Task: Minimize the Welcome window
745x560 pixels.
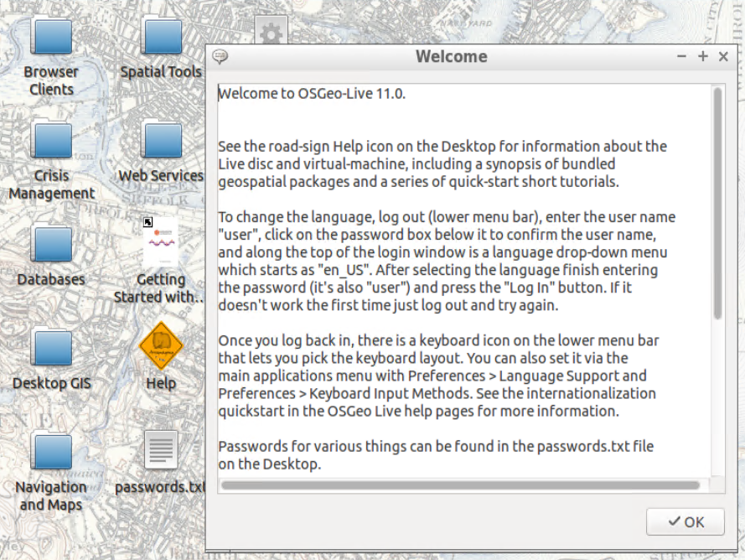Action: (681, 56)
